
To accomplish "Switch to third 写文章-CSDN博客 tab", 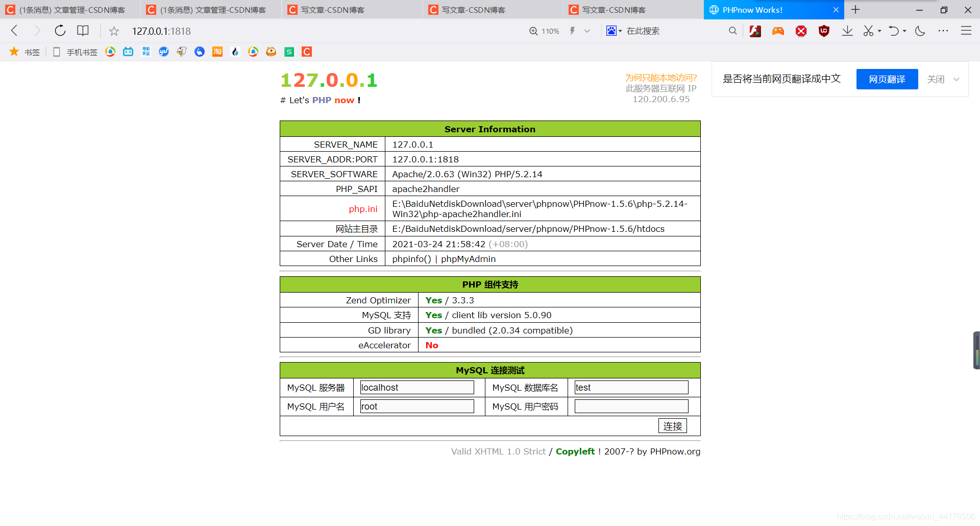I will (x=634, y=10).
